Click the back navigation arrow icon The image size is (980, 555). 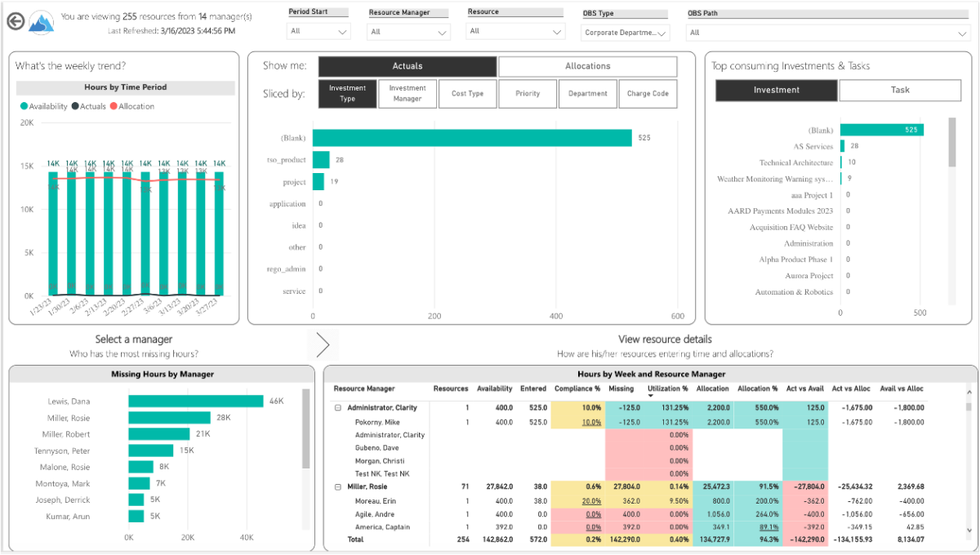pos(15,21)
